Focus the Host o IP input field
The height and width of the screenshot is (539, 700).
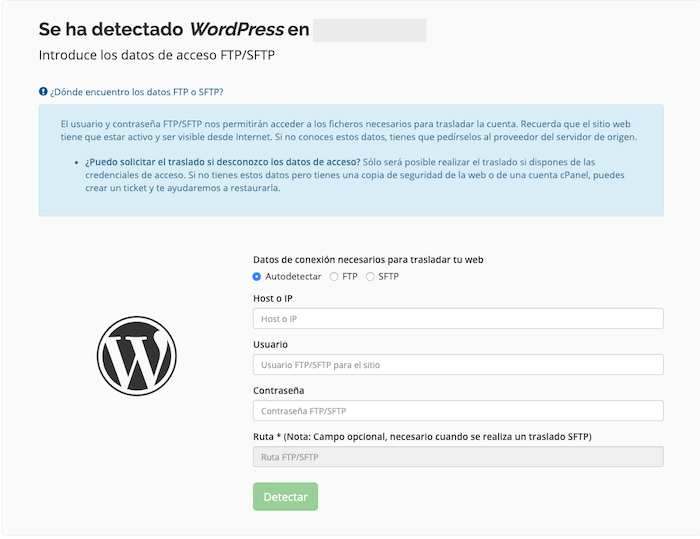[458, 319]
